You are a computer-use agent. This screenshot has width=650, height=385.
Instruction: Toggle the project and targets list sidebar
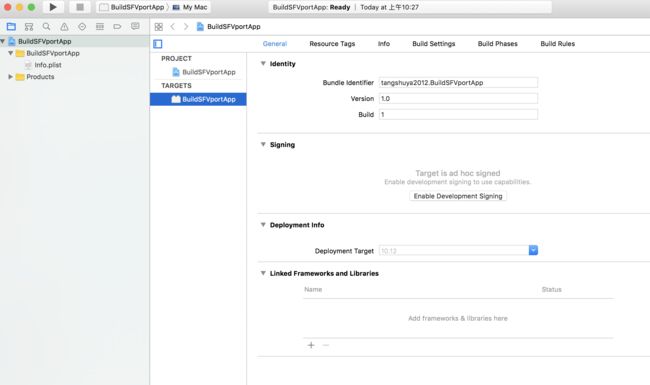click(158, 44)
